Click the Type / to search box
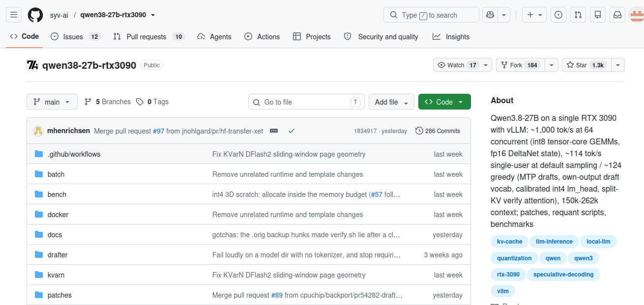 pos(431,15)
